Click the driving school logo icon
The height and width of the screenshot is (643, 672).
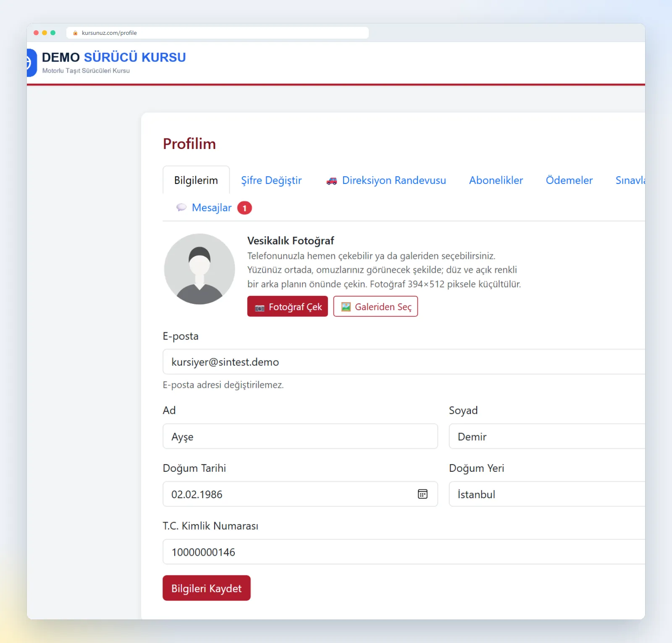click(x=32, y=63)
